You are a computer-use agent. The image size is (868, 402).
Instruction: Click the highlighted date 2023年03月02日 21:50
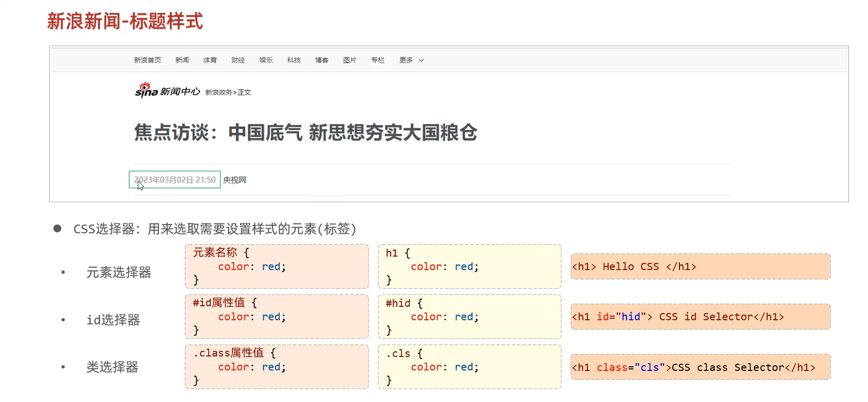click(175, 180)
